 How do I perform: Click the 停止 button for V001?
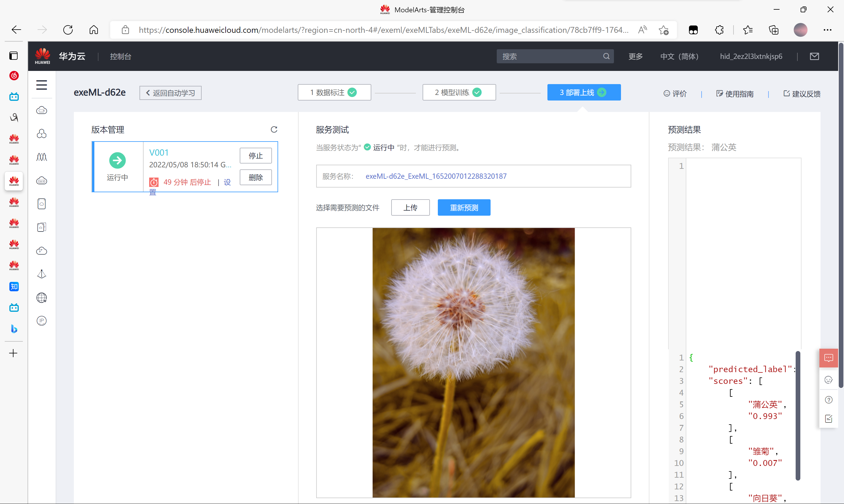[256, 156]
